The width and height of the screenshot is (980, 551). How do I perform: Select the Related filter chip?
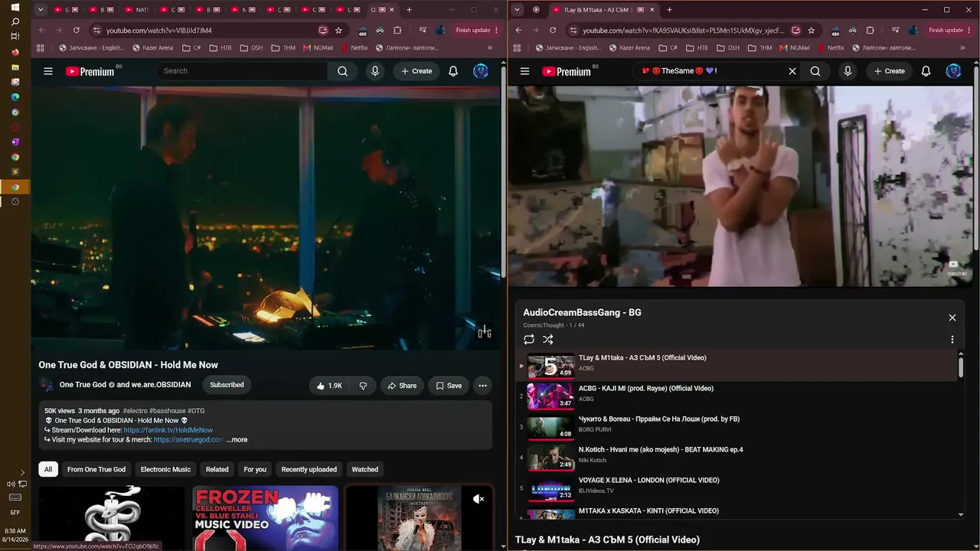pyautogui.click(x=217, y=470)
